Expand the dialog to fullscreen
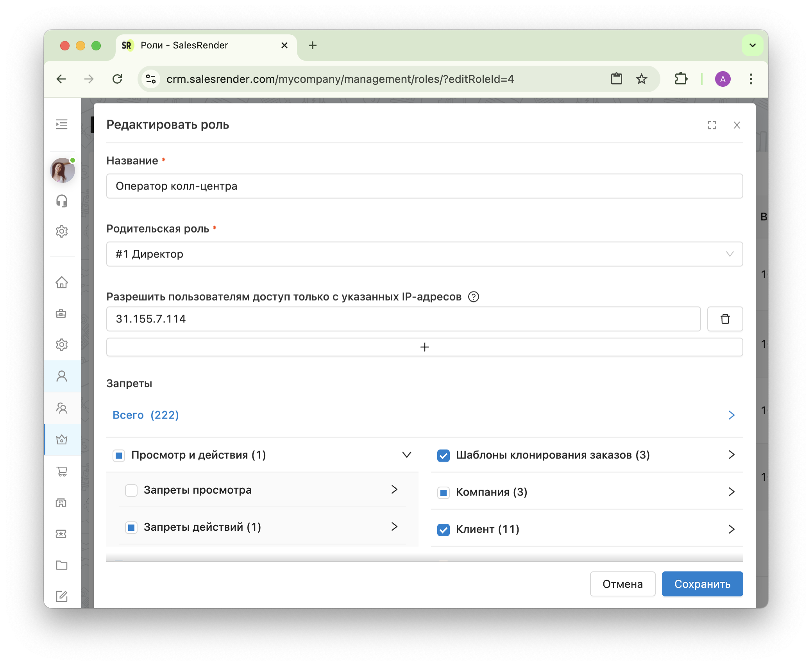The height and width of the screenshot is (666, 812). (712, 125)
